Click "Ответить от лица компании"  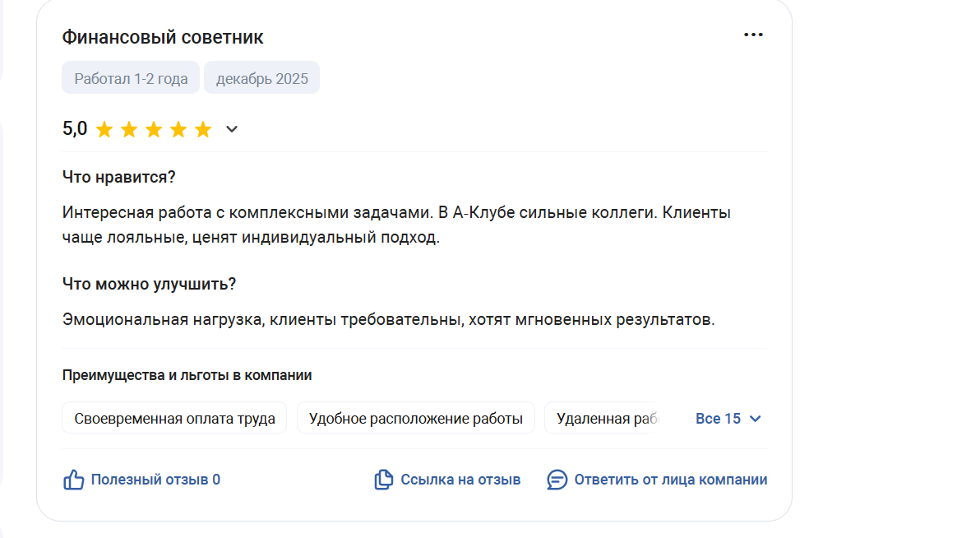click(670, 480)
